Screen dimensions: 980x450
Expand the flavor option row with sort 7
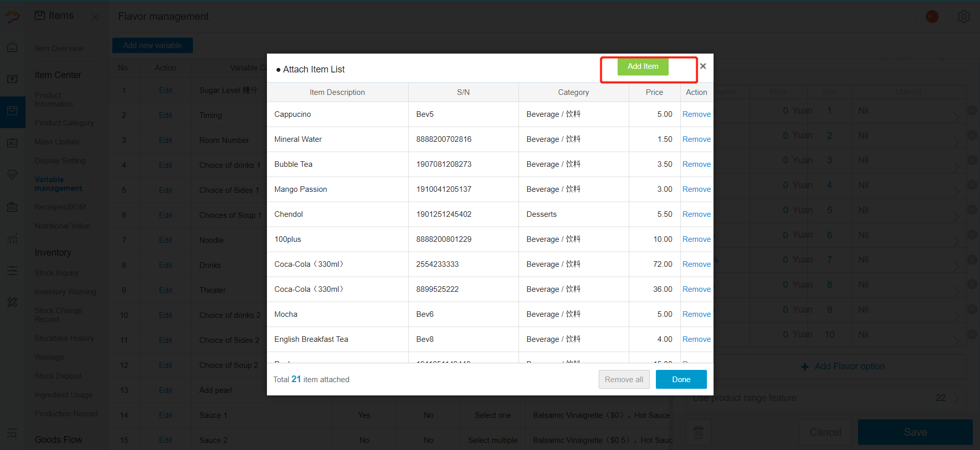pos(957,266)
